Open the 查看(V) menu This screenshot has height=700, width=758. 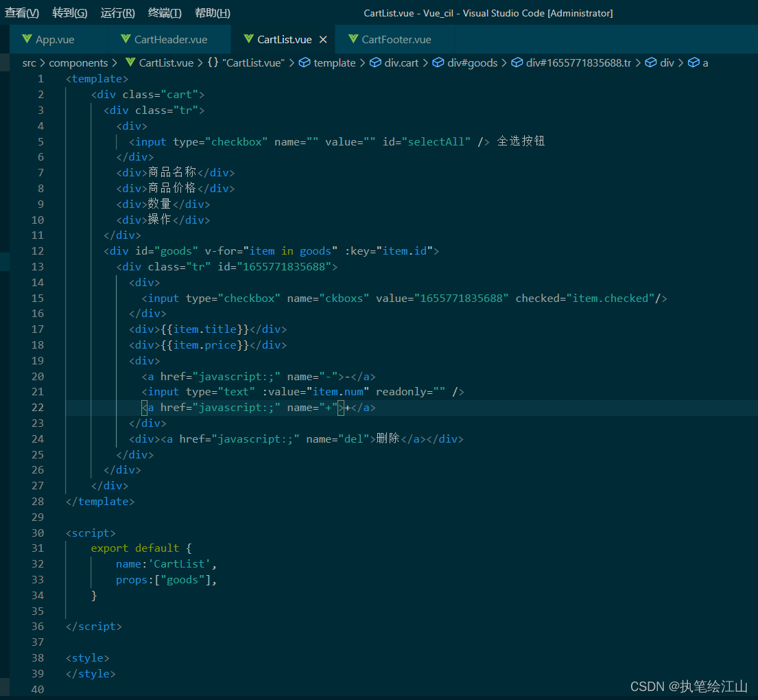coord(22,13)
